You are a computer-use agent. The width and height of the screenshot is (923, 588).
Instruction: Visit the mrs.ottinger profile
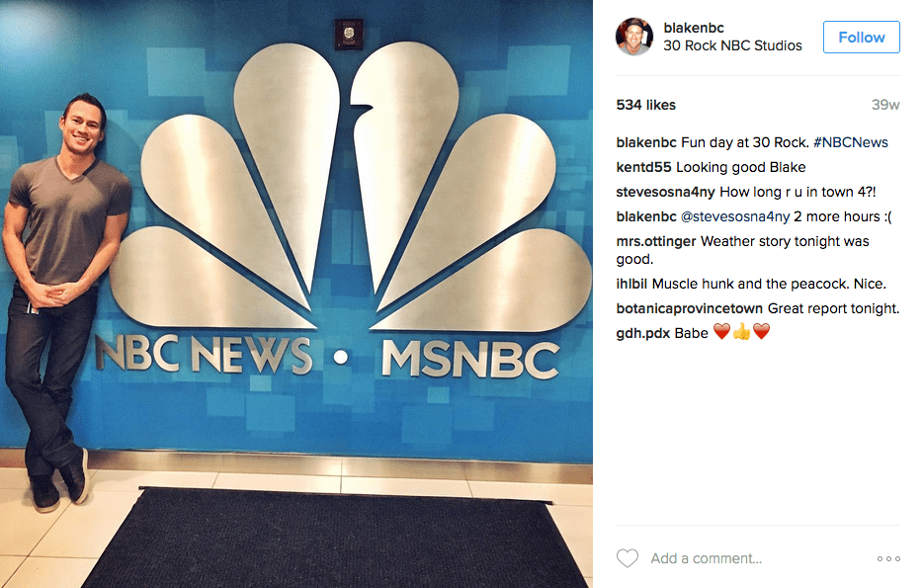656,241
